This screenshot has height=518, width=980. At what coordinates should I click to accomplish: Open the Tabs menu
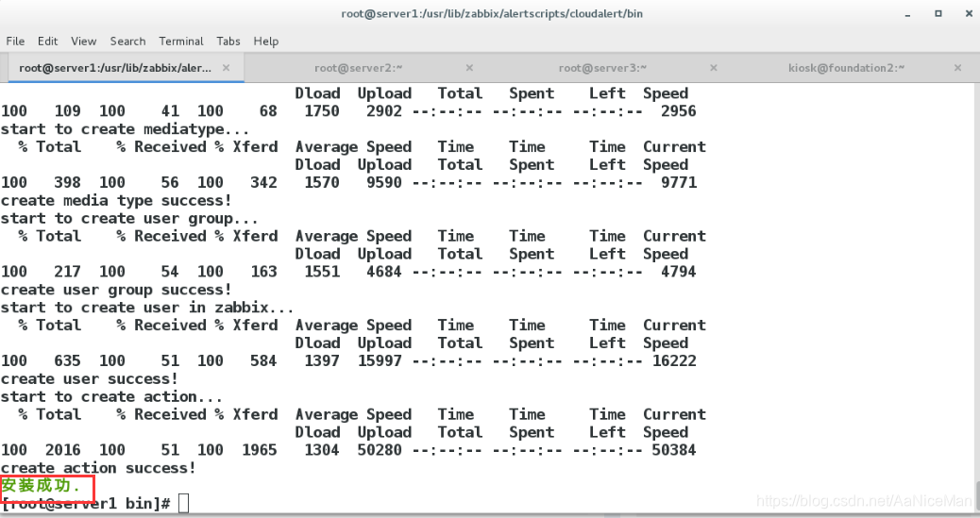click(x=228, y=42)
